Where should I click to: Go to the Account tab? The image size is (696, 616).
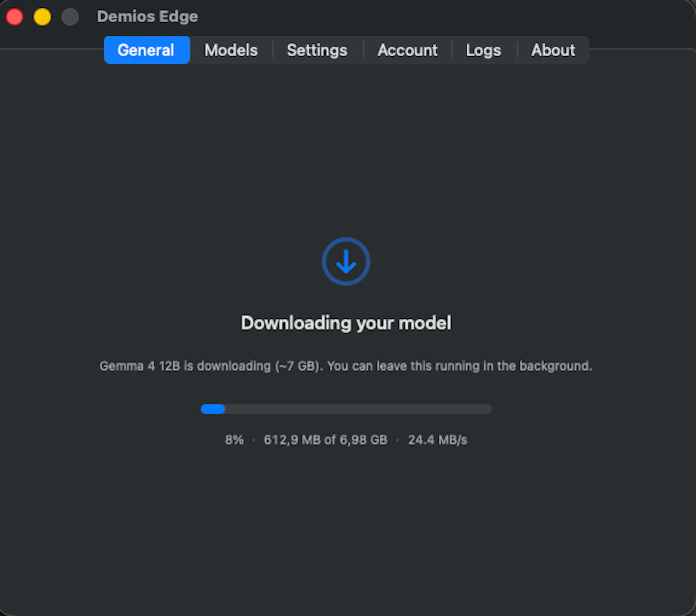click(407, 50)
